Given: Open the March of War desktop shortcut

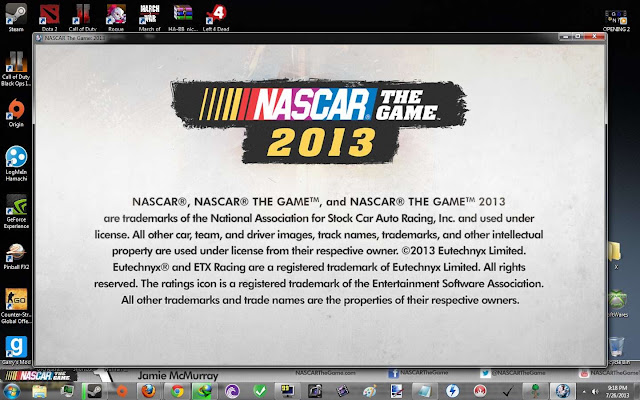Looking at the screenshot, I should click(149, 17).
